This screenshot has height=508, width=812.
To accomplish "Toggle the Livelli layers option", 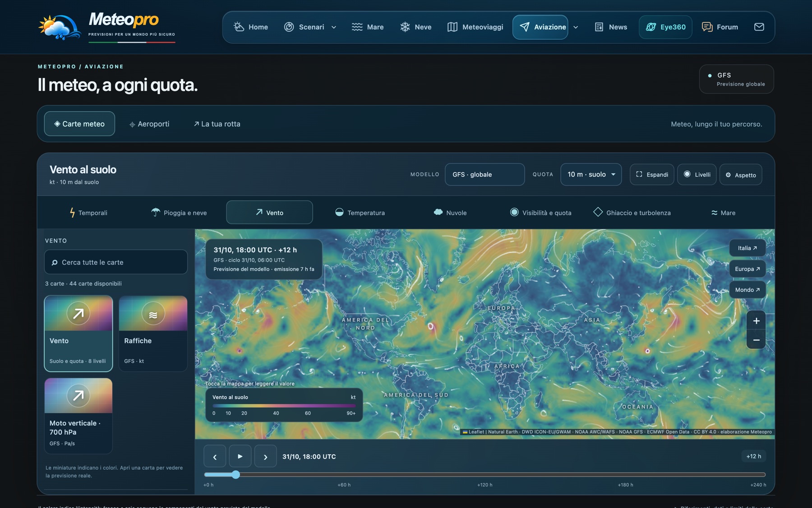I will tap(697, 175).
